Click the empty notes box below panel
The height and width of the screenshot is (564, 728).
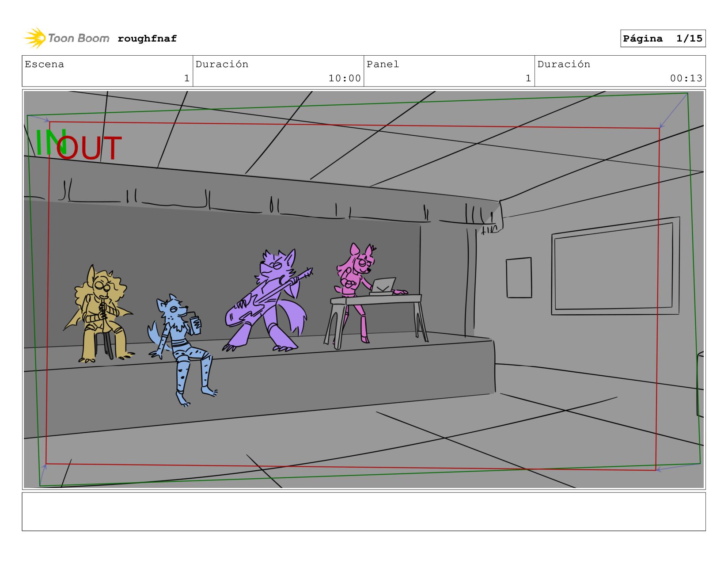364,512
